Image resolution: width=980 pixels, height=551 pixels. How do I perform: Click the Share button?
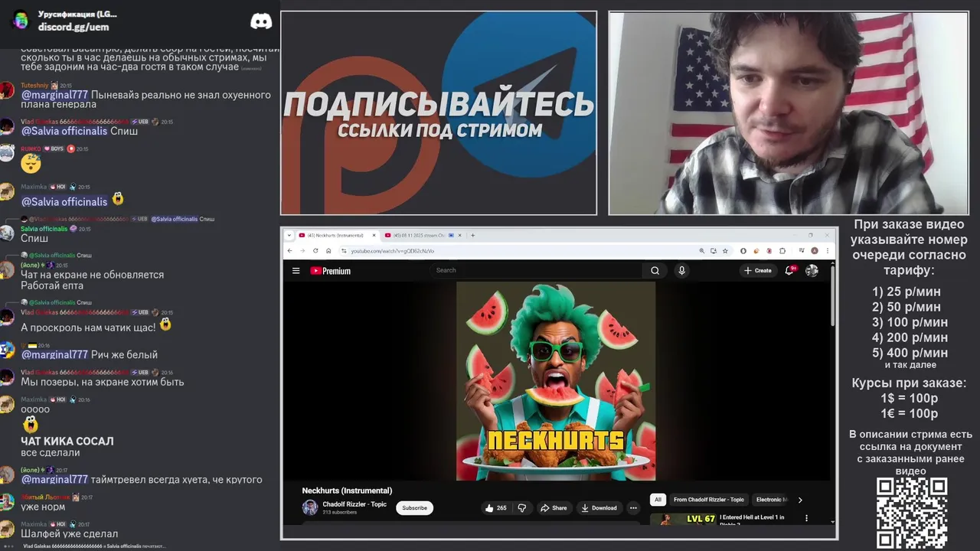[x=554, y=507]
